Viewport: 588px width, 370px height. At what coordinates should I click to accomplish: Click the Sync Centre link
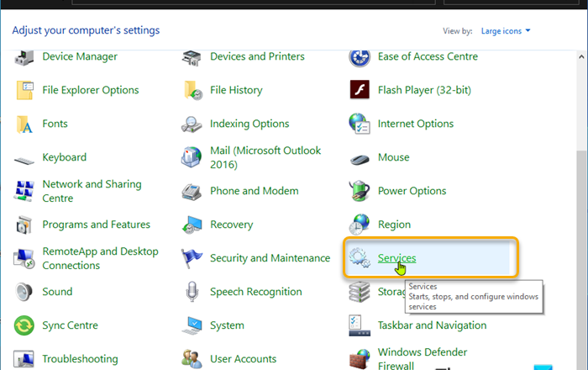(x=70, y=325)
